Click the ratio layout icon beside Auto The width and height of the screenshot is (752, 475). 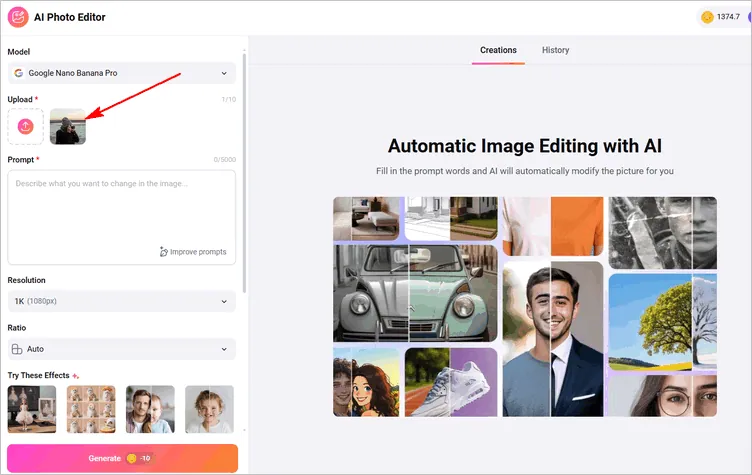click(x=17, y=349)
